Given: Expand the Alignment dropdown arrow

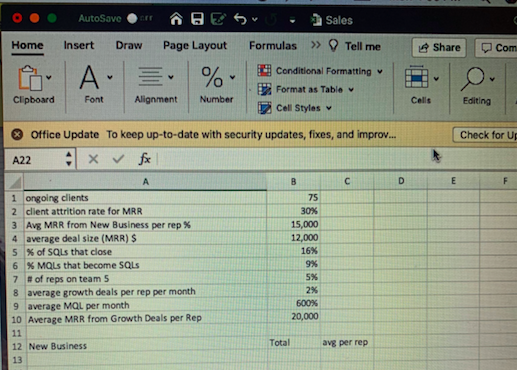Looking at the screenshot, I should pyautogui.click(x=171, y=77).
